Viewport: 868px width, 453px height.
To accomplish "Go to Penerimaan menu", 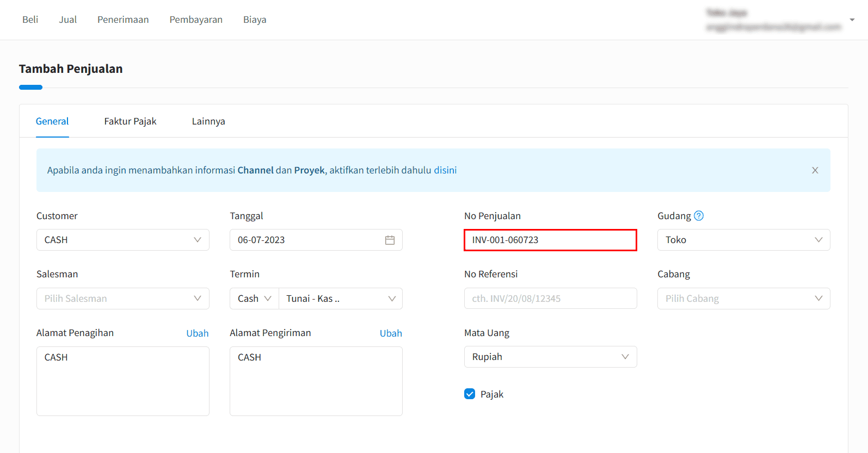I will click(x=123, y=20).
